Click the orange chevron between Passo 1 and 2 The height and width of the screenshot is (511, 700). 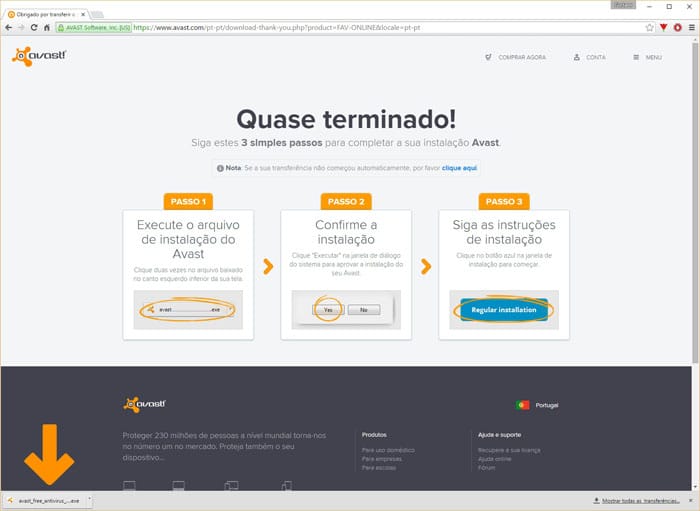click(268, 266)
